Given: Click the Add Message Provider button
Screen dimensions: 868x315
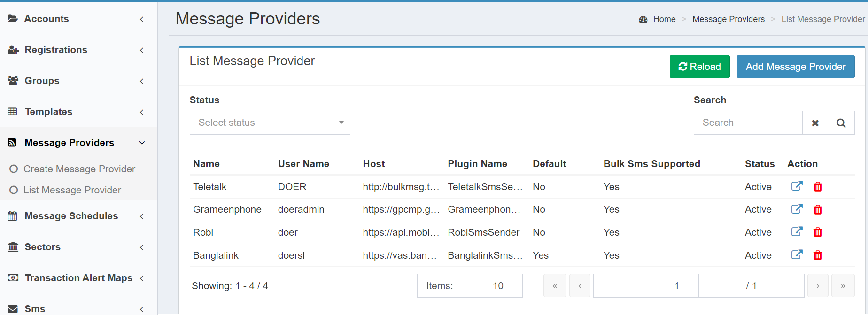Looking at the screenshot, I should (796, 67).
